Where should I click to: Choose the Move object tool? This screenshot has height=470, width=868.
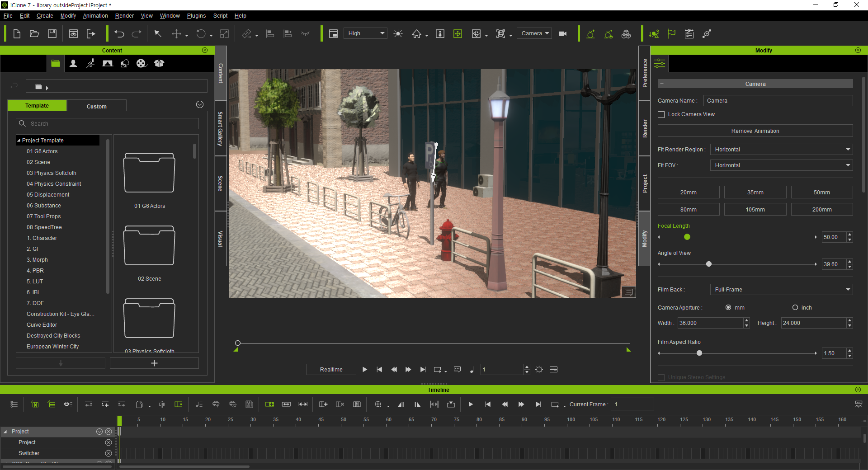(176, 34)
